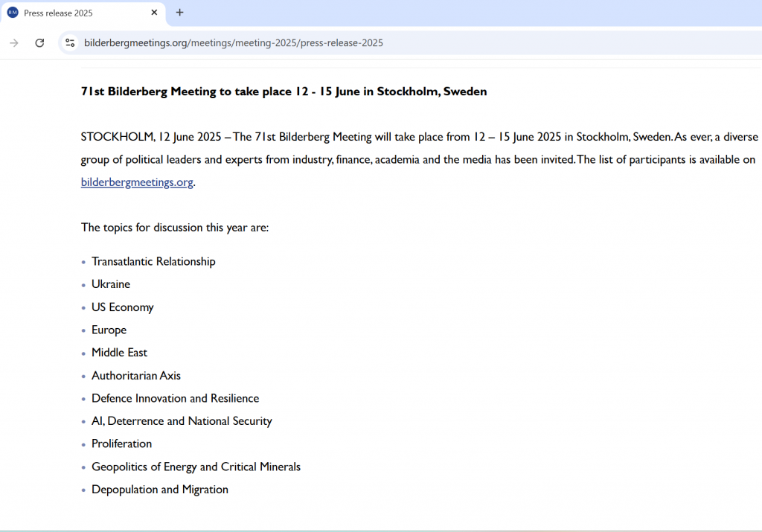Click the Authoritarian Axis list item
This screenshot has height=532, width=762.
tap(136, 376)
